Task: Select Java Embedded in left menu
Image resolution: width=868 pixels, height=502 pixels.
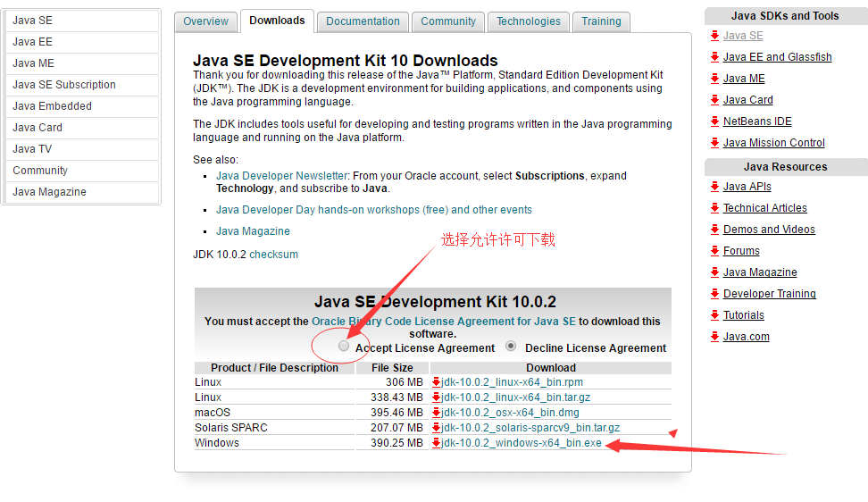Action: click(81, 106)
